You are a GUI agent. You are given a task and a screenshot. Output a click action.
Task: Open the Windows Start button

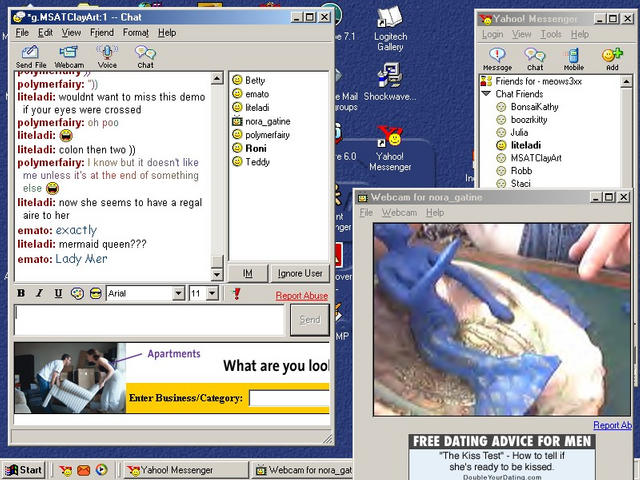click(24, 470)
